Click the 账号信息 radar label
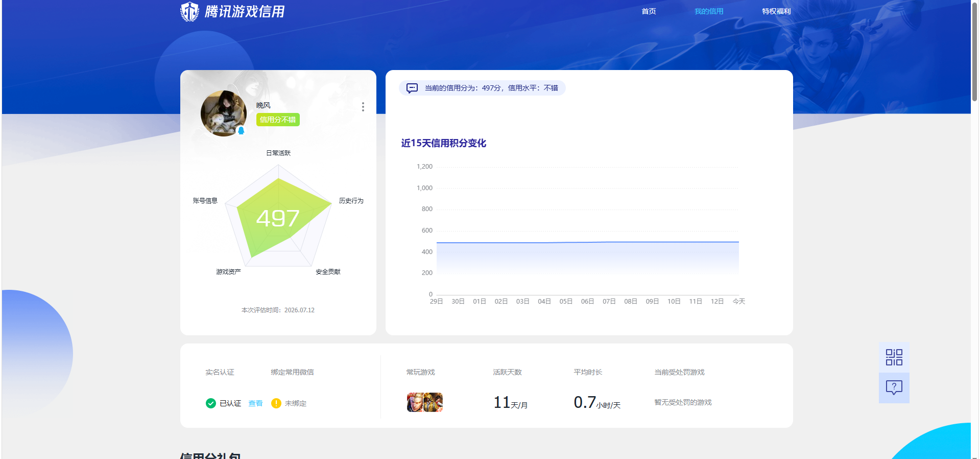The width and height of the screenshot is (980, 459). [x=205, y=201]
